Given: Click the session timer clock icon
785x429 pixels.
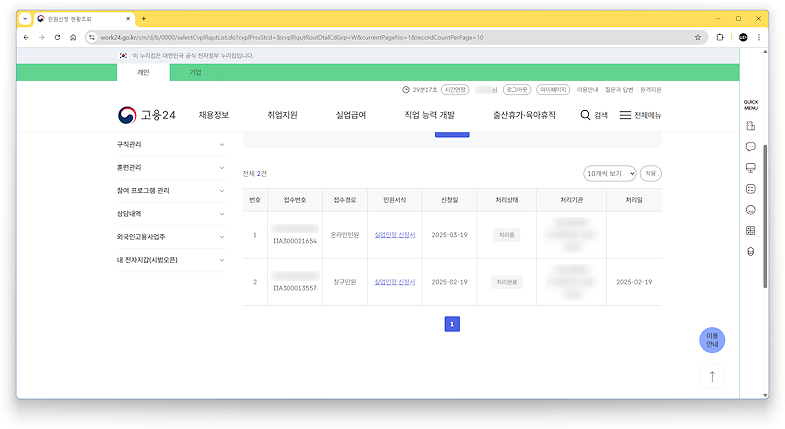Looking at the screenshot, I should pyautogui.click(x=406, y=90).
